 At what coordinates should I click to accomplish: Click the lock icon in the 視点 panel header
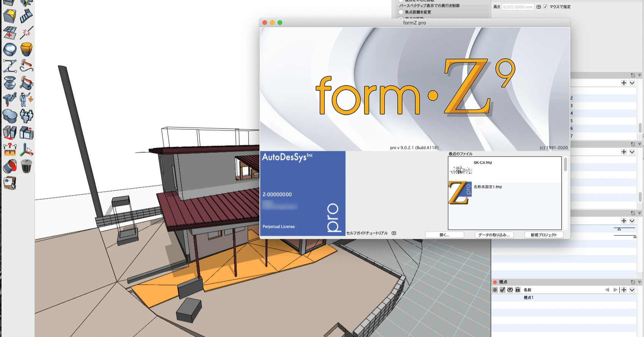518,290
